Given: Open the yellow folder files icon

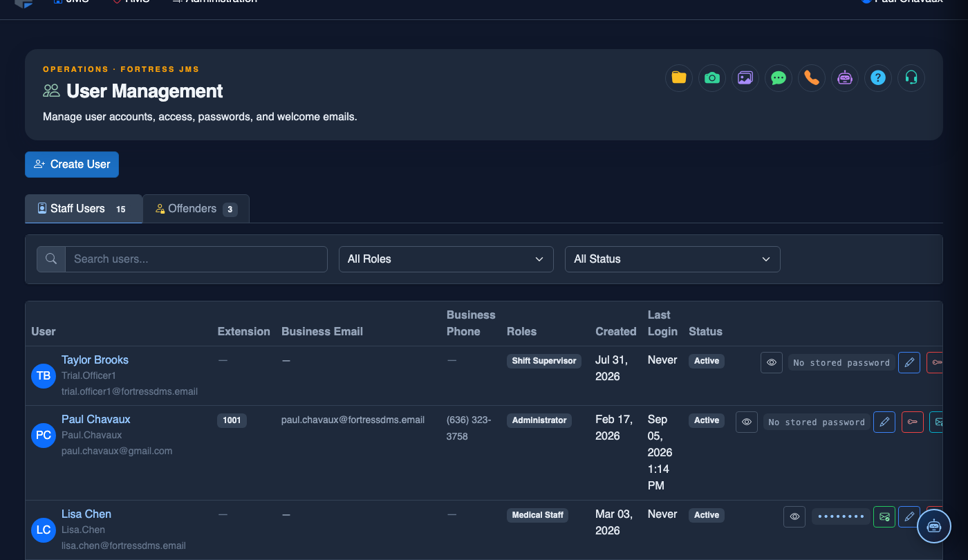Looking at the screenshot, I should pos(679,78).
